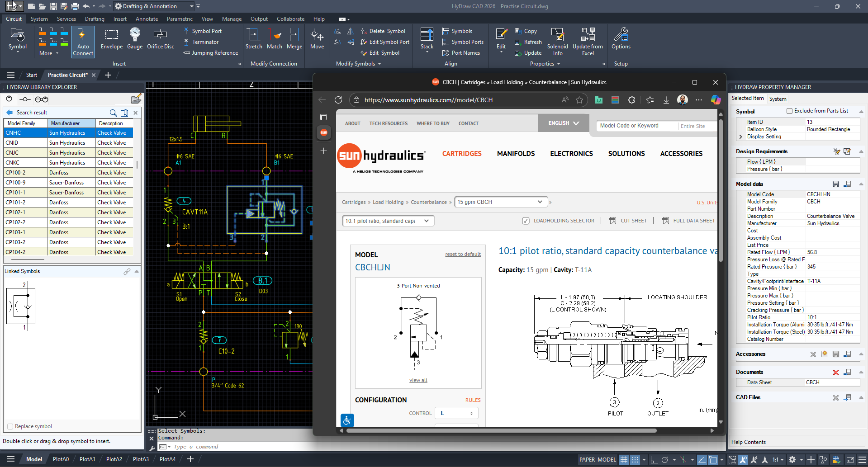Launch Update from Excel

click(x=588, y=41)
